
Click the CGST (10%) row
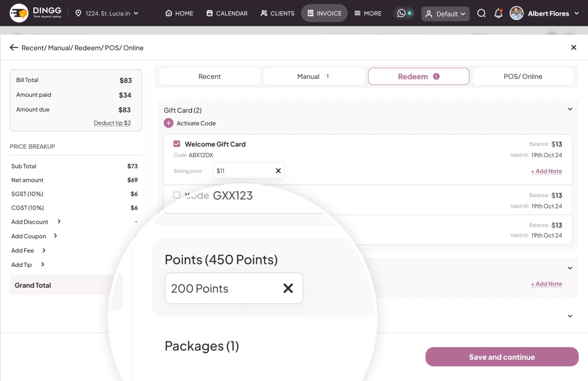74,208
